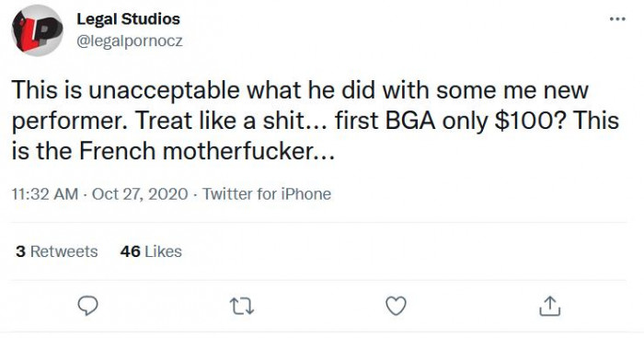Click the bold number 3 retweet count
This screenshot has width=644, height=338.
(x=20, y=251)
